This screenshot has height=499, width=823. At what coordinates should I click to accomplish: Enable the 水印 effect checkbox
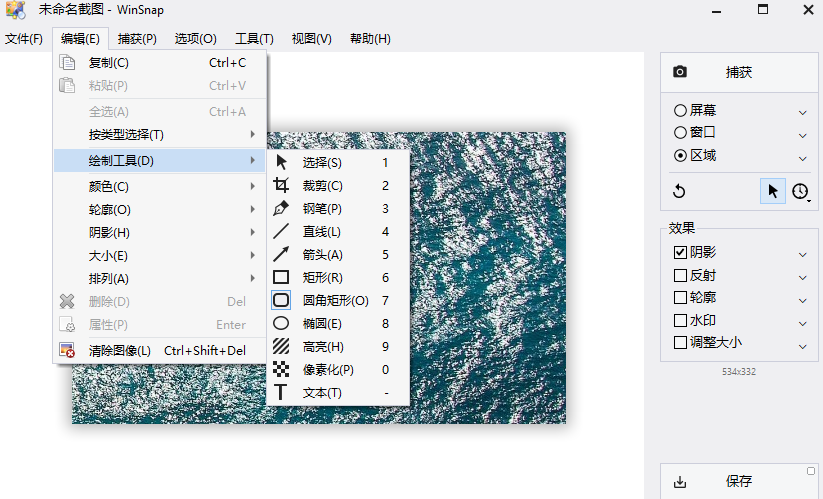coord(680,320)
